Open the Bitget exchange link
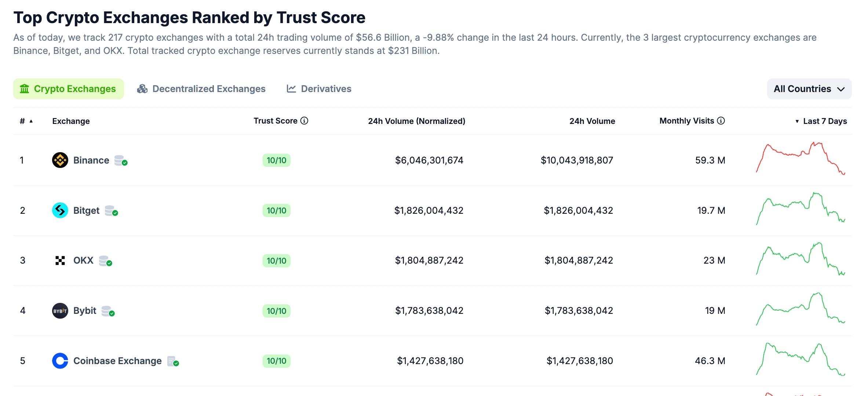Screen dimensions: 868x396 (x=86, y=210)
